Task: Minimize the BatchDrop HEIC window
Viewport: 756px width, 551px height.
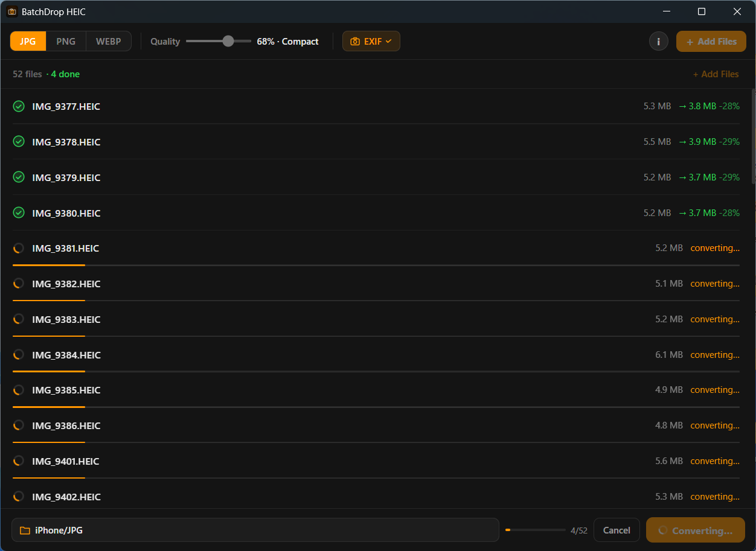Action: pyautogui.click(x=667, y=11)
